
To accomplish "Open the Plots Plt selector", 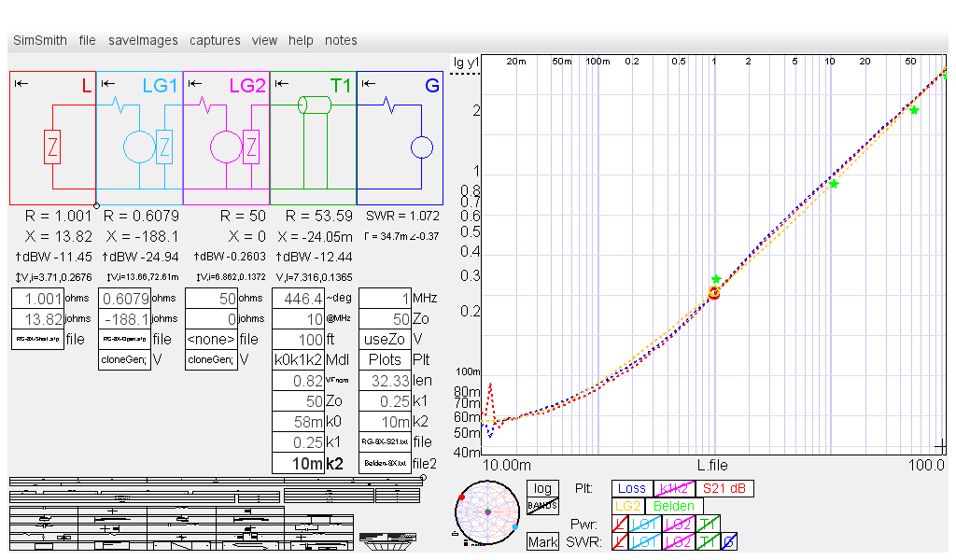I will (385, 360).
